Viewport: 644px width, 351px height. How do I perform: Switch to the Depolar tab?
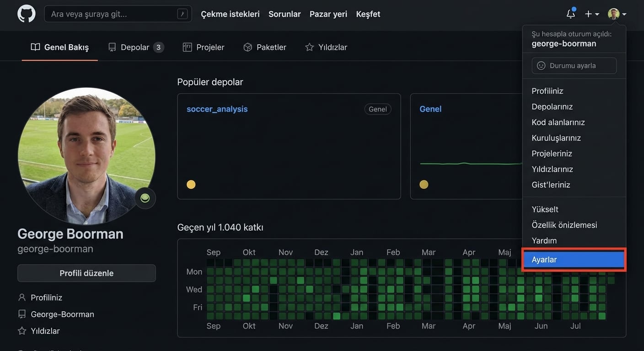tap(135, 48)
